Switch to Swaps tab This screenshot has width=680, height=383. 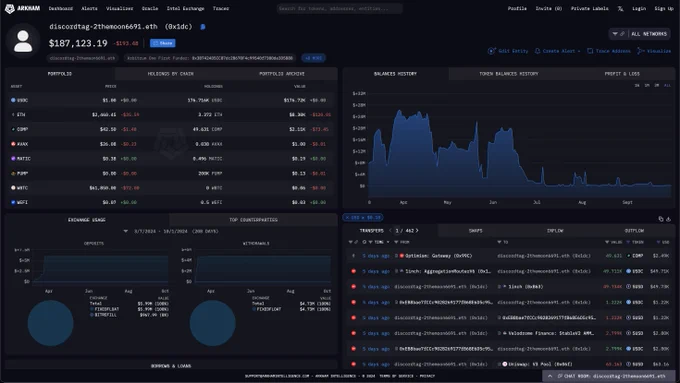[x=475, y=231]
